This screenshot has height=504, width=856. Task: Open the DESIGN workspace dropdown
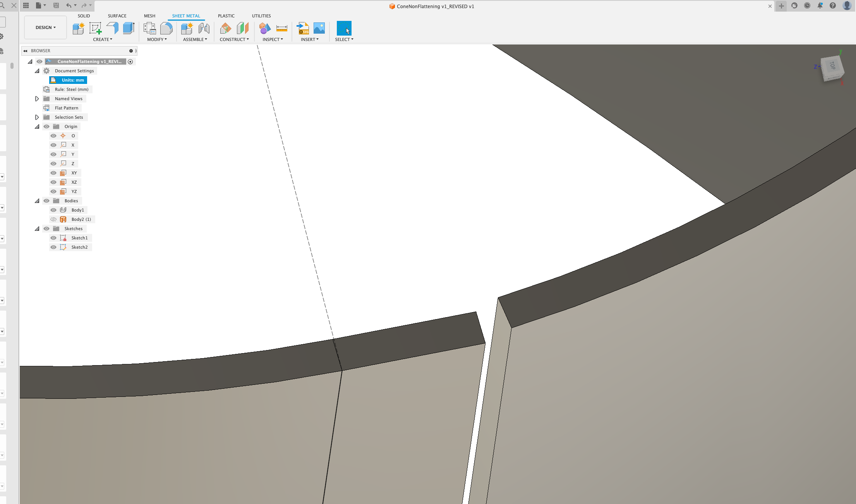[x=45, y=27]
